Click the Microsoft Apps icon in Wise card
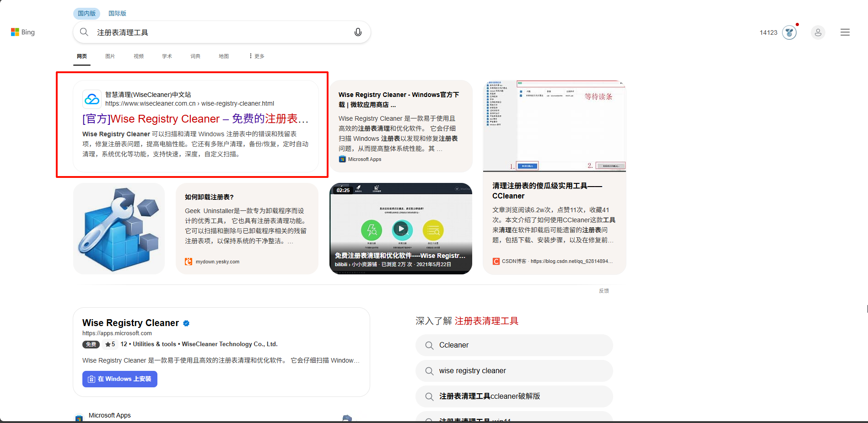Viewport: 868px width, 423px height. tap(342, 159)
